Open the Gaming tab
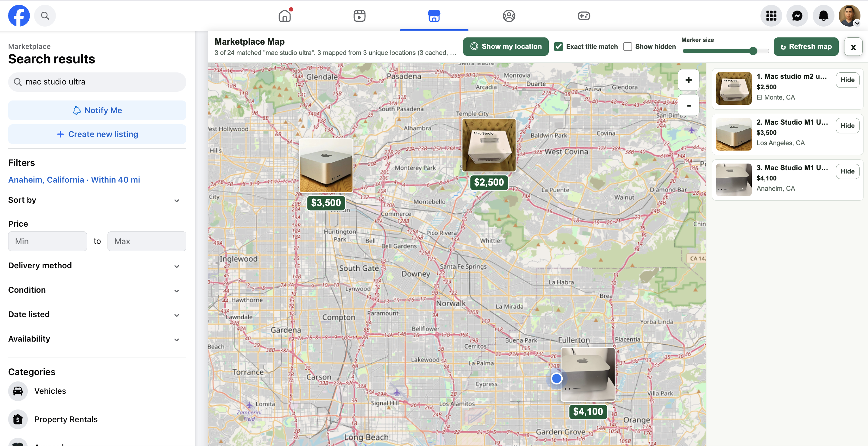This screenshot has width=868, height=446. pyautogui.click(x=583, y=15)
